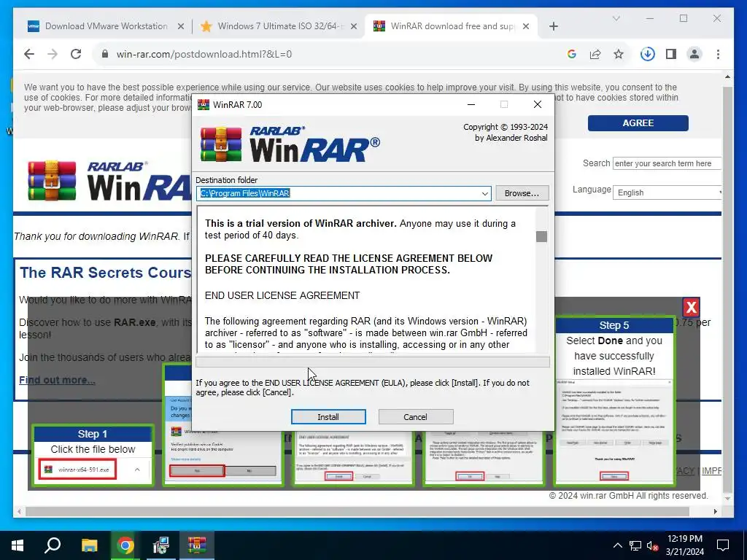The image size is (747, 560).
Task: Bookmark this page with the star
Action: pos(619,54)
